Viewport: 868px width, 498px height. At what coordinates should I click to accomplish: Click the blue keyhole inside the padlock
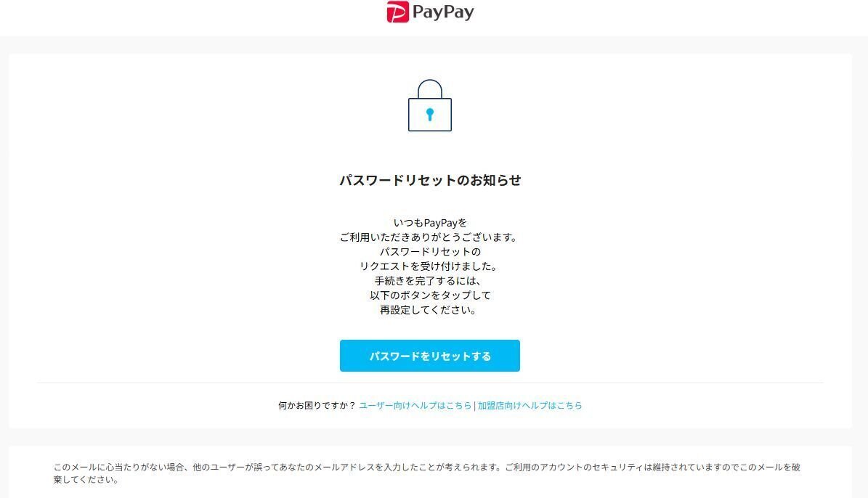click(429, 115)
